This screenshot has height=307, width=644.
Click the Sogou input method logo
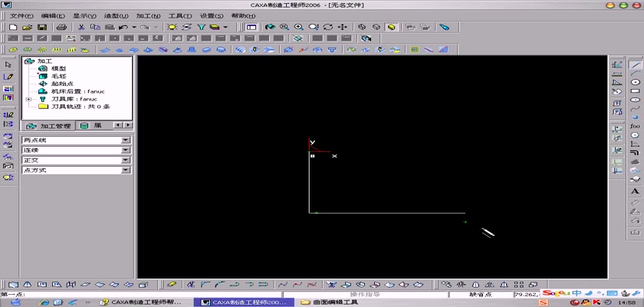[557, 293]
